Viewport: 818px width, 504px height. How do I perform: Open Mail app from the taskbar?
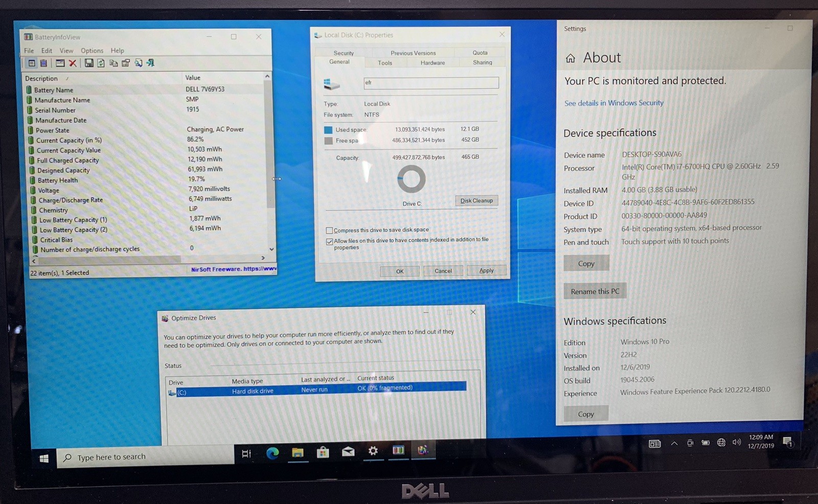point(348,451)
